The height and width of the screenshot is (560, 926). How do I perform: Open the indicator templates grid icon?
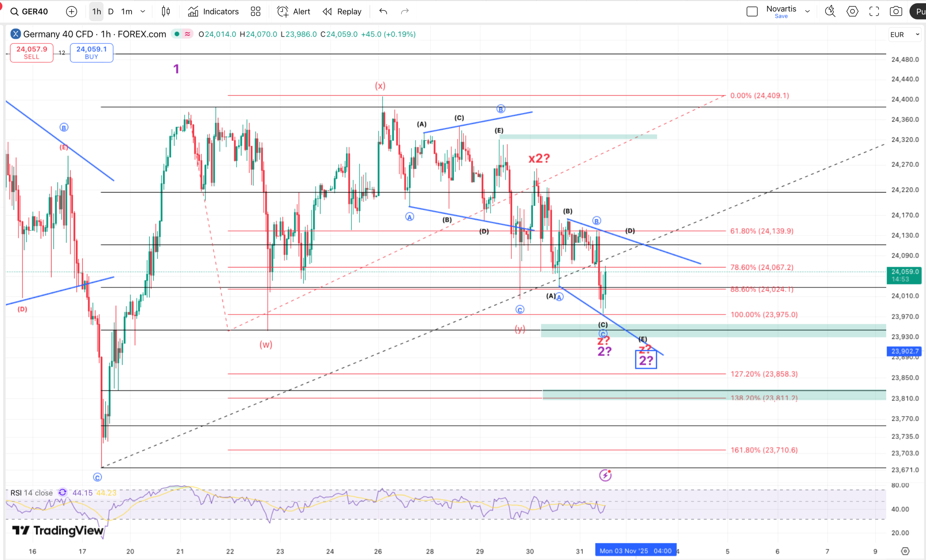tap(255, 12)
